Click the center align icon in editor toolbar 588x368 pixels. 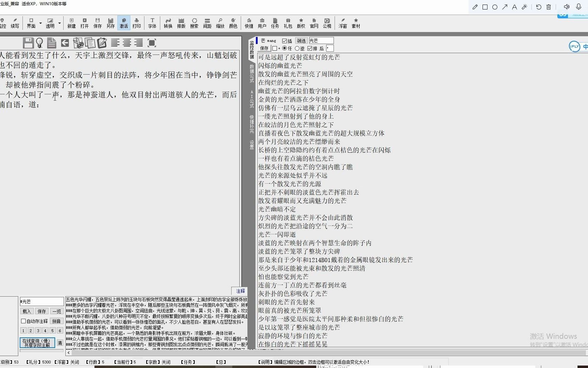coord(127,43)
